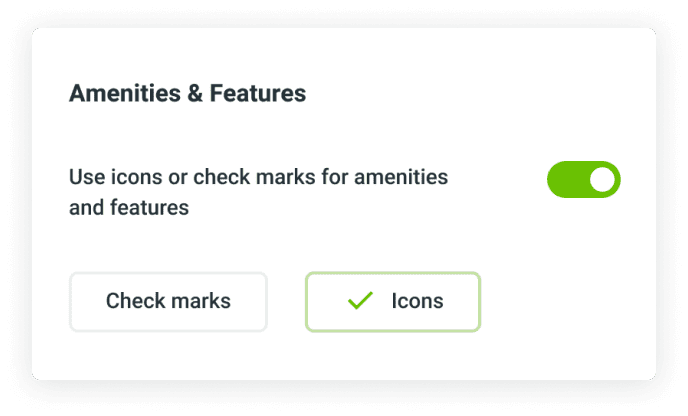688x416 pixels.
Task: Select the Check marks option
Action: point(168,301)
